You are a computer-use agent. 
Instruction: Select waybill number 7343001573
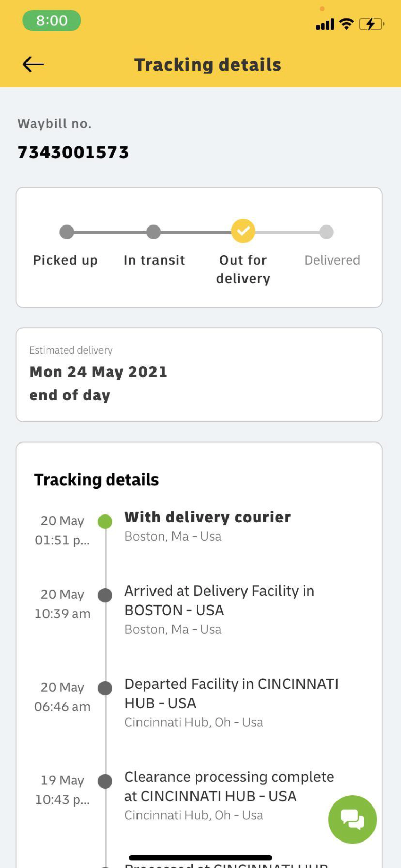pos(73,152)
